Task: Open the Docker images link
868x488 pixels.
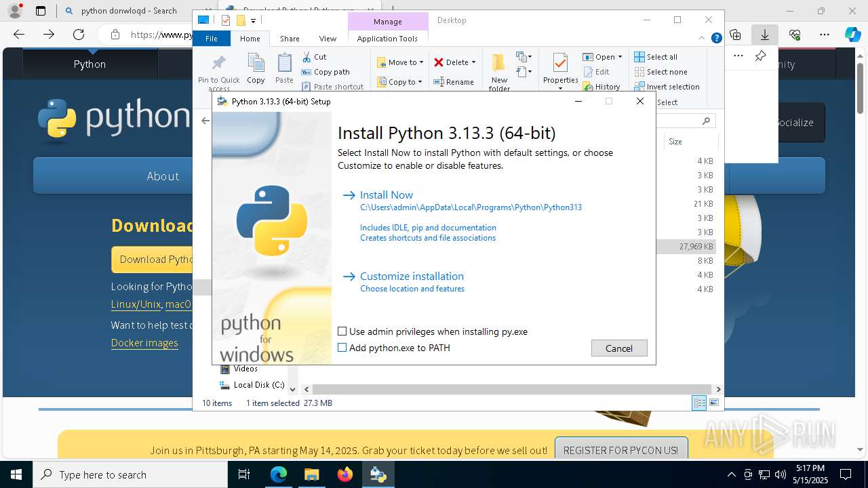Action: tap(144, 343)
